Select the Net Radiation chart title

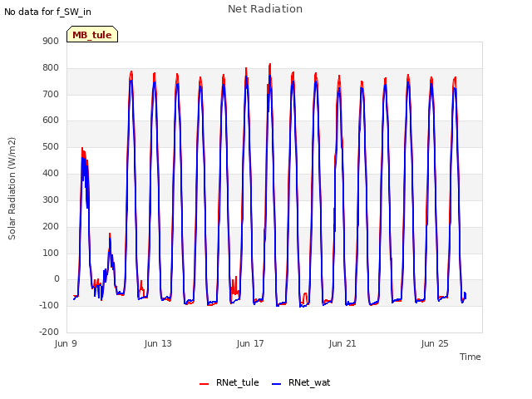[x=265, y=9]
